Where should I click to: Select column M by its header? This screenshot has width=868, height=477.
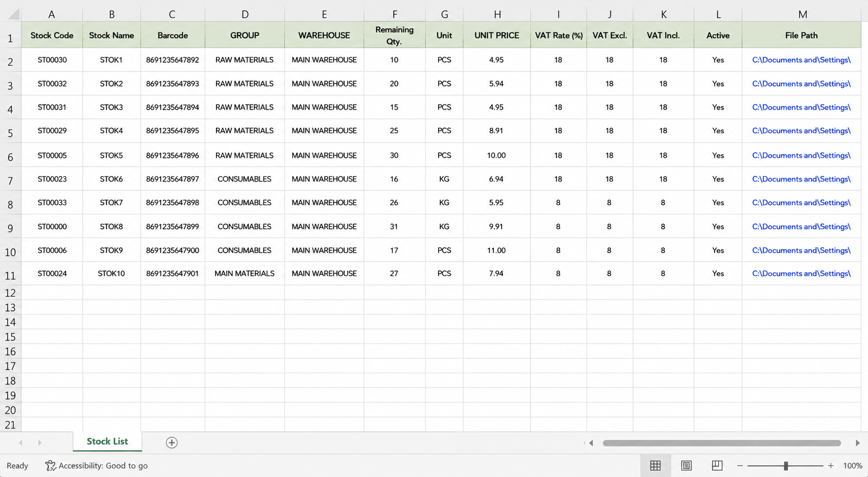(x=802, y=14)
